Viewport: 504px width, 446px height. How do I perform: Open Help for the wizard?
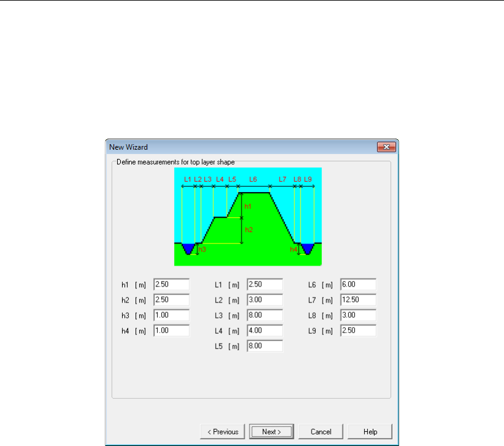pos(370,431)
